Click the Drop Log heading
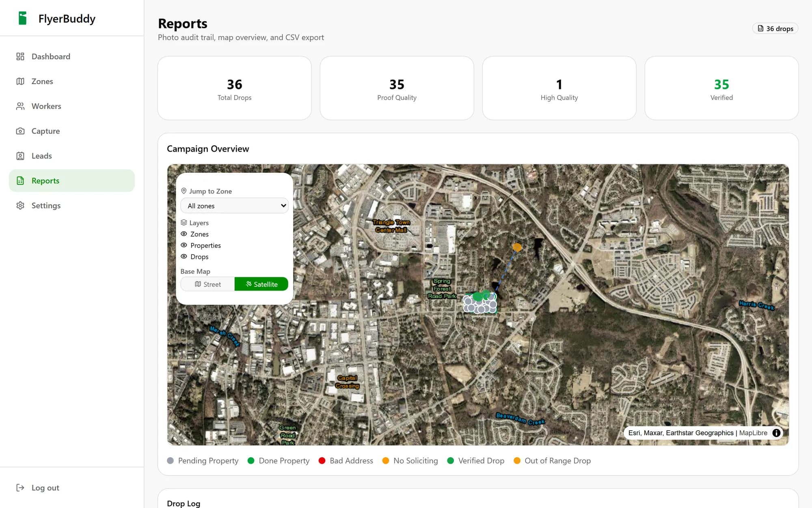The height and width of the screenshot is (508, 812). 184,503
